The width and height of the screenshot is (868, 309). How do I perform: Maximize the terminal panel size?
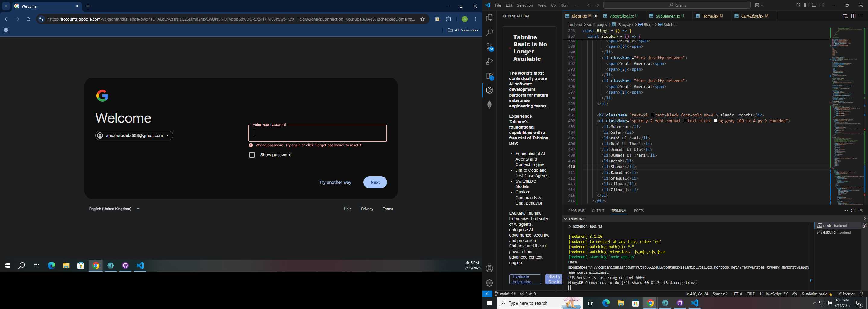coord(853,211)
